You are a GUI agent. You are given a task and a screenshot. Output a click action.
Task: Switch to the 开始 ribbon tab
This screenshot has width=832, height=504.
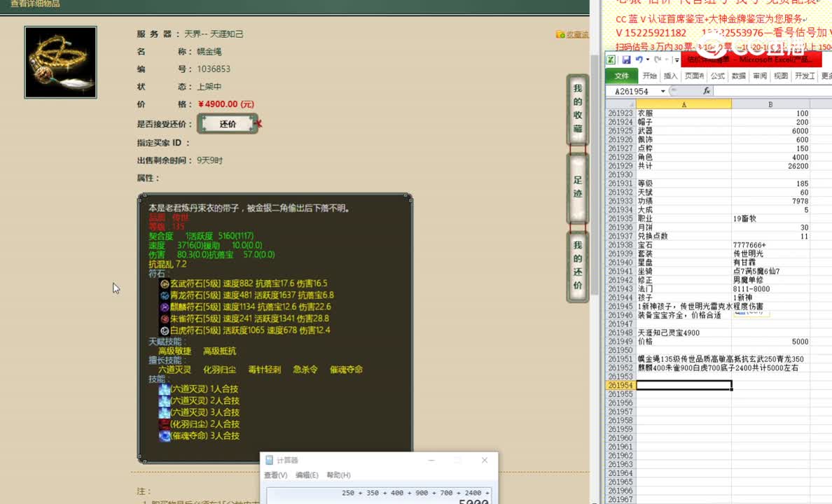[649, 76]
